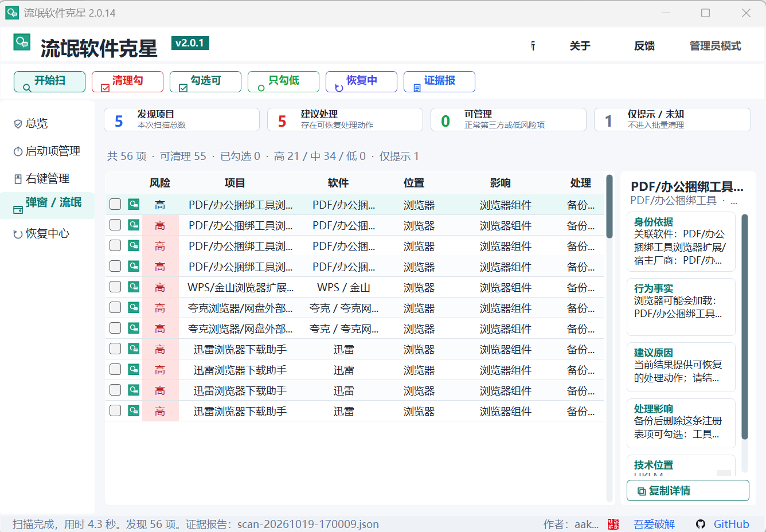
Task: Open the 右键管理 context menu tab
Action: [48, 178]
